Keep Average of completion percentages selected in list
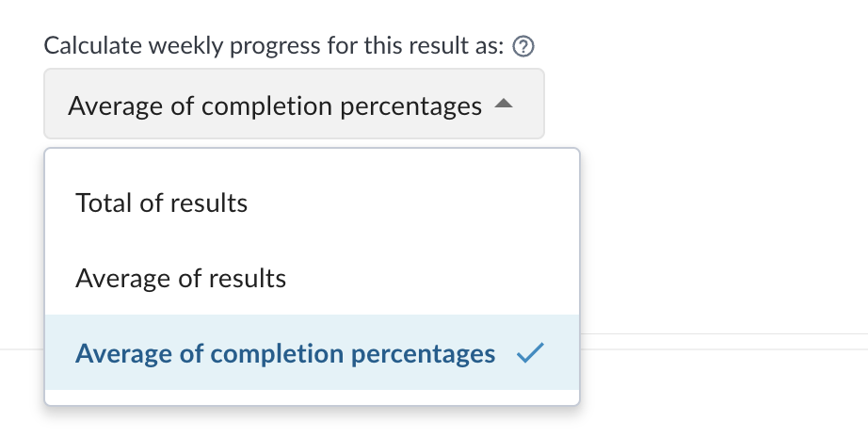Viewport: 868px width, 437px height. click(313, 352)
